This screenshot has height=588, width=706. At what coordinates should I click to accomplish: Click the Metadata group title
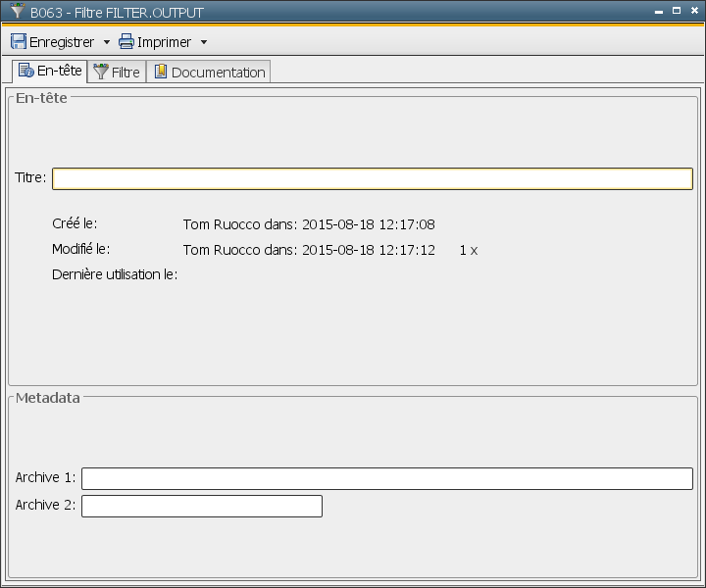48,398
